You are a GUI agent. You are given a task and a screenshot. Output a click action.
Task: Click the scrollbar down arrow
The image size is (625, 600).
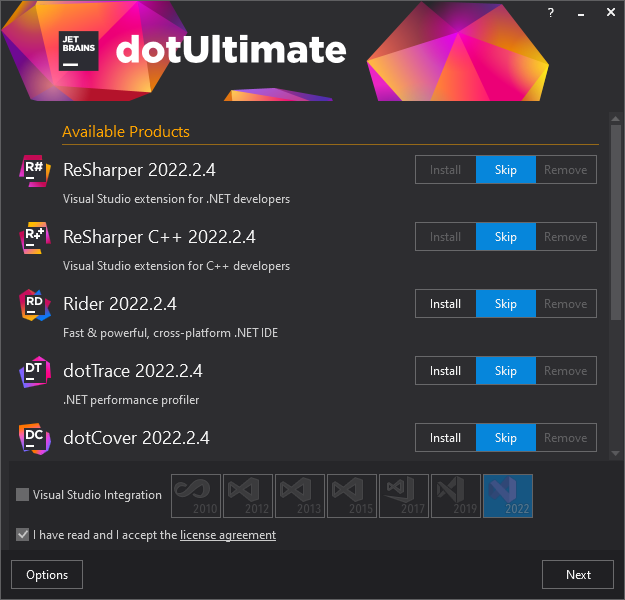(x=615, y=453)
